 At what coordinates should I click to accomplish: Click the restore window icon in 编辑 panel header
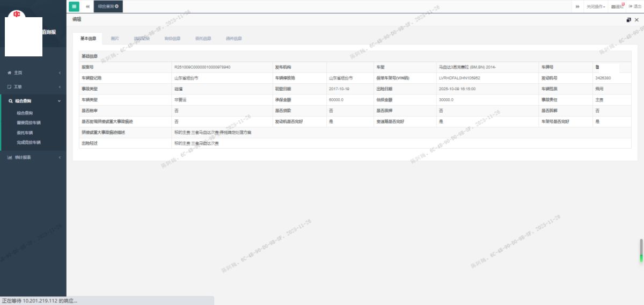pyautogui.click(x=628, y=20)
